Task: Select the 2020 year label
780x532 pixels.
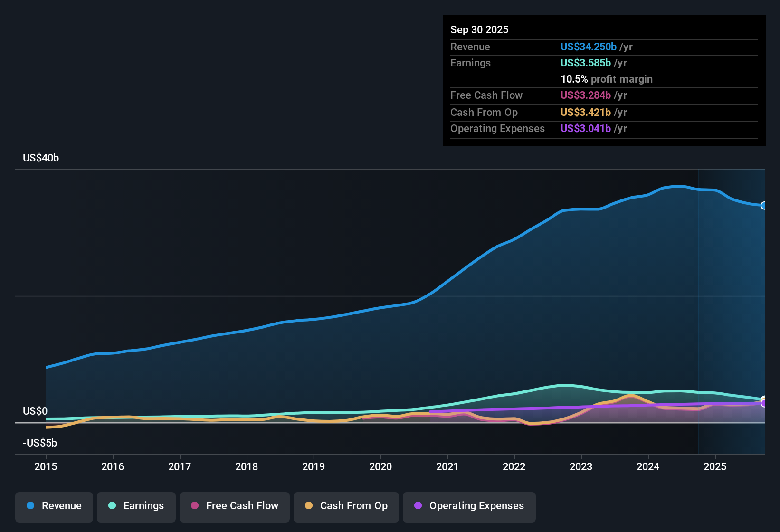Action: (380, 467)
